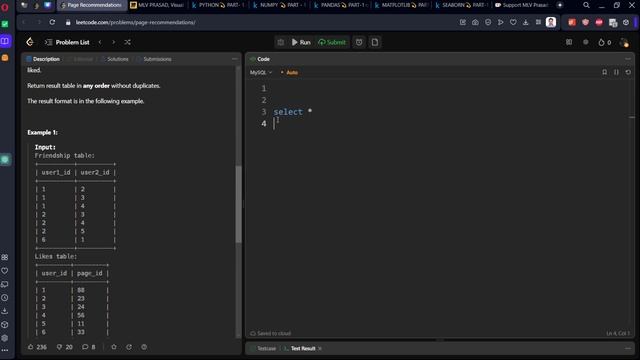The width and height of the screenshot is (640, 360).
Task: Open Opera sidebar bookmarks heart icon
Action: coord(5,271)
